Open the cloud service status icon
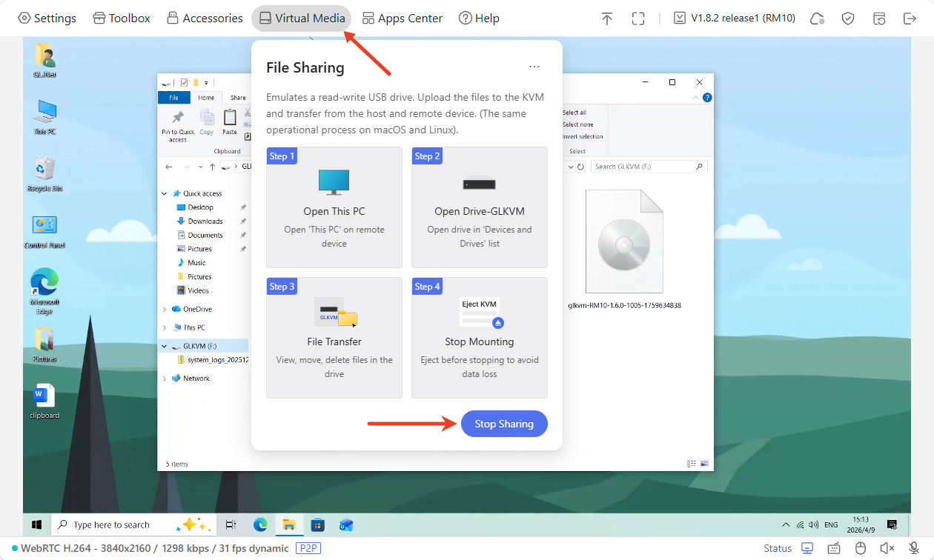The width and height of the screenshot is (934, 560). click(x=818, y=19)
